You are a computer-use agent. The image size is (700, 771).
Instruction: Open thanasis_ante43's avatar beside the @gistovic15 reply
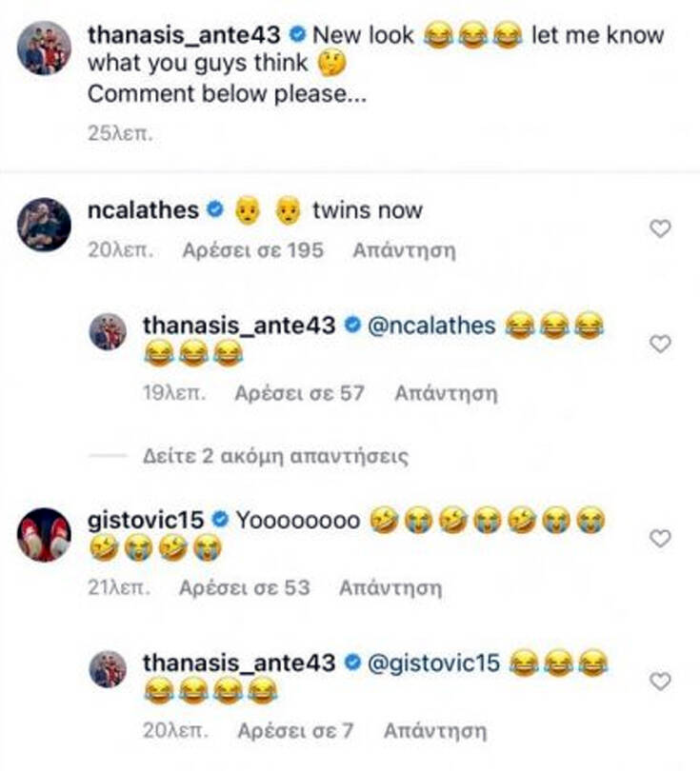tap(109, 669)
